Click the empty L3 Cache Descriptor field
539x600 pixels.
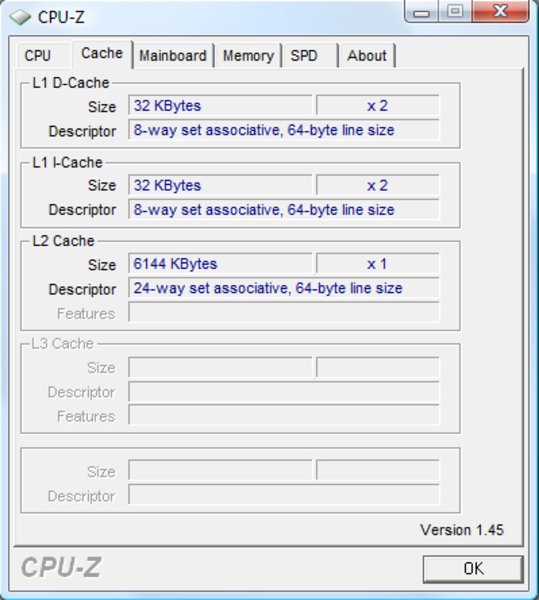pos(283,392)
